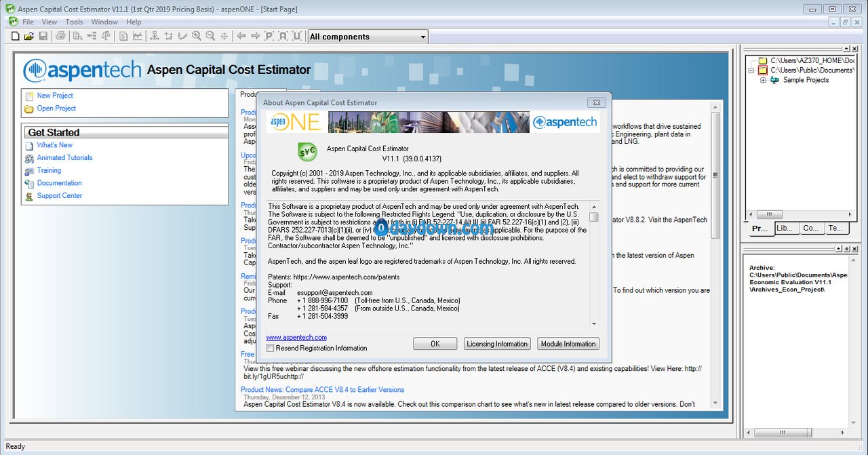Viewport: 868px width, 455px height.
Task: Click the Module Information button
Action: (x=568, y=344)
